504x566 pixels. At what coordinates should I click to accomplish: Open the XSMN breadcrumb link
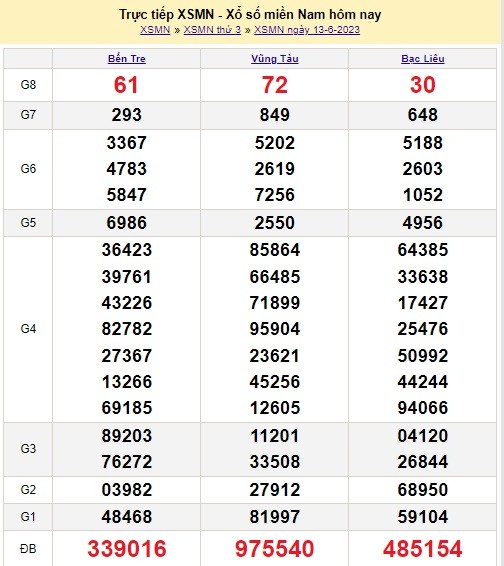(155, 30)
